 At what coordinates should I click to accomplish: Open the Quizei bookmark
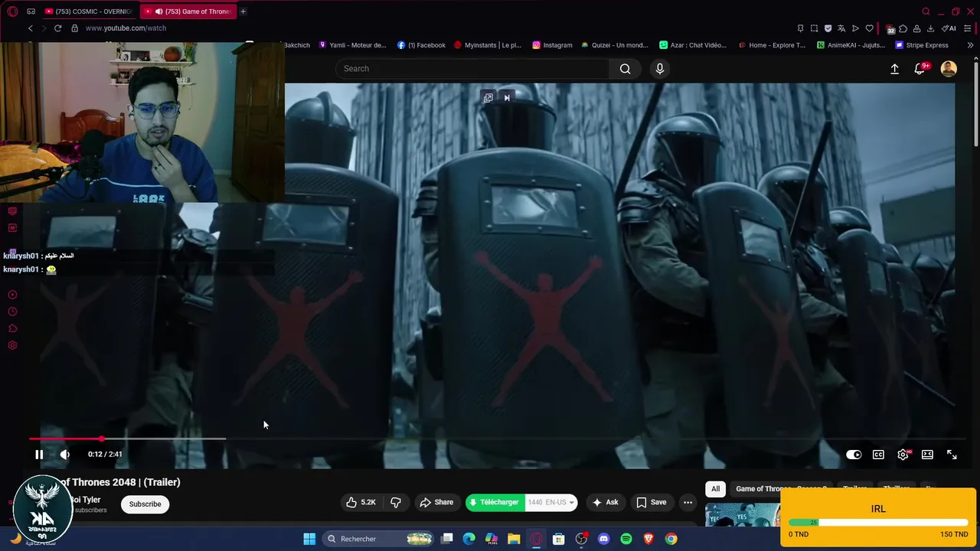(x=614, y=45)
